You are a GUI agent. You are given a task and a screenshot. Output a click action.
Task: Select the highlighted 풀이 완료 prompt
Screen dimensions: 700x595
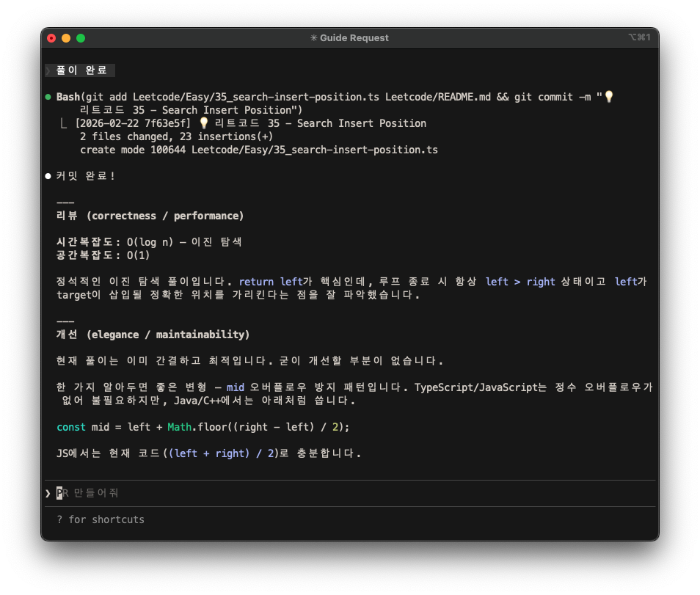[82, 70]
